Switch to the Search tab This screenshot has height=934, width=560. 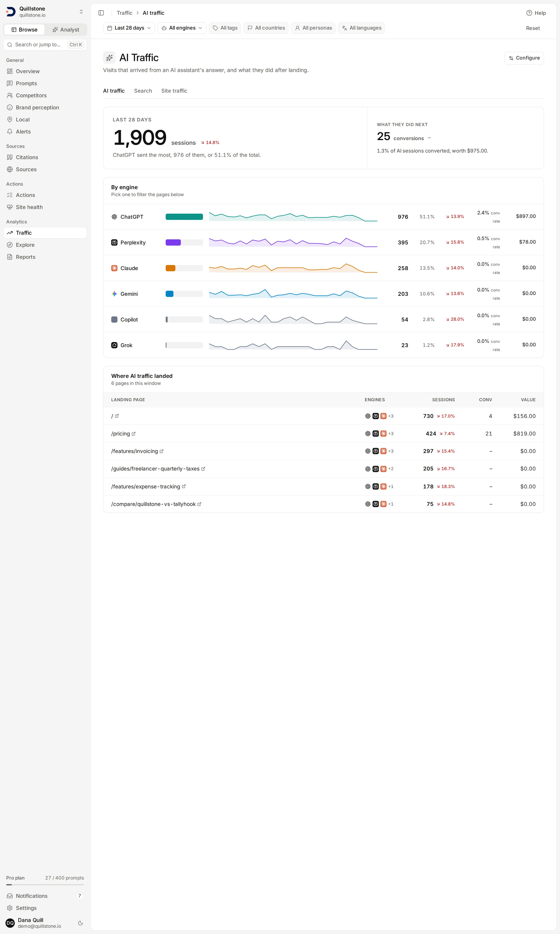point(143,91)
